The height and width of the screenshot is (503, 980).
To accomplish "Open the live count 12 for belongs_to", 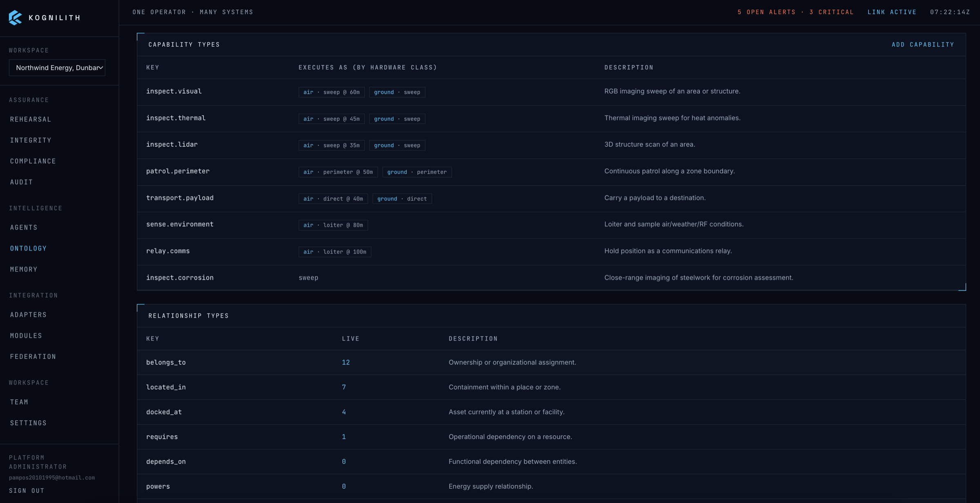I will (x=346, y=362).
